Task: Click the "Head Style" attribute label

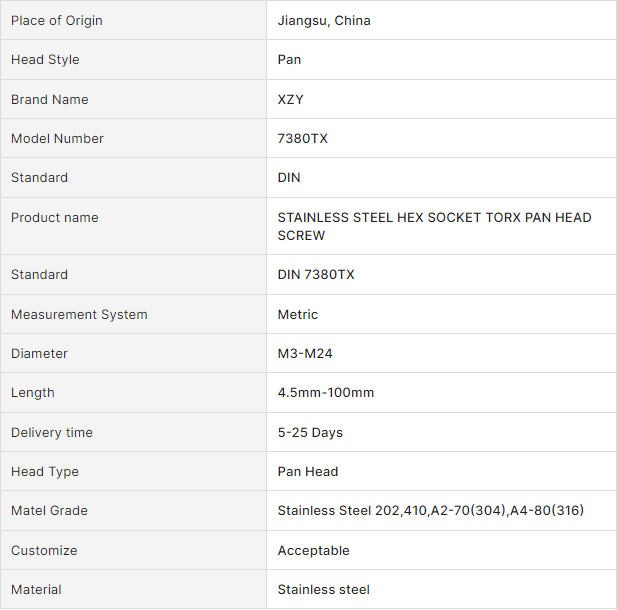Action: pyautogui.click(x=45, y=60)
